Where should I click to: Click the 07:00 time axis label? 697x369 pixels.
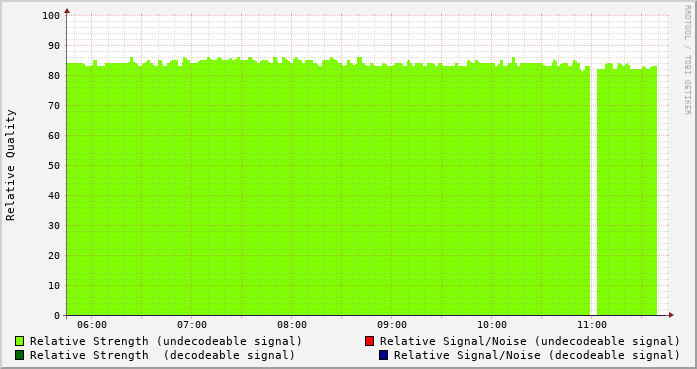pos(192,325)
